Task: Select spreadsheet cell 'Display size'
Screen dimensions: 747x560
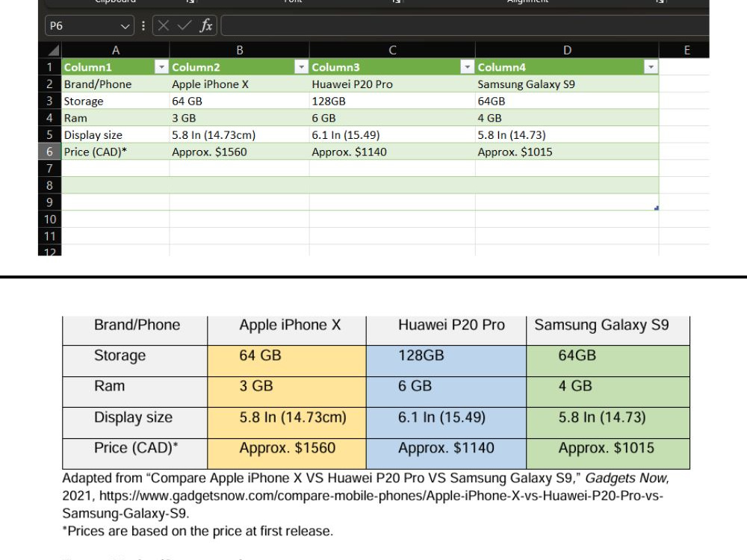Action: pyautogui.click(x=115, y=134)
